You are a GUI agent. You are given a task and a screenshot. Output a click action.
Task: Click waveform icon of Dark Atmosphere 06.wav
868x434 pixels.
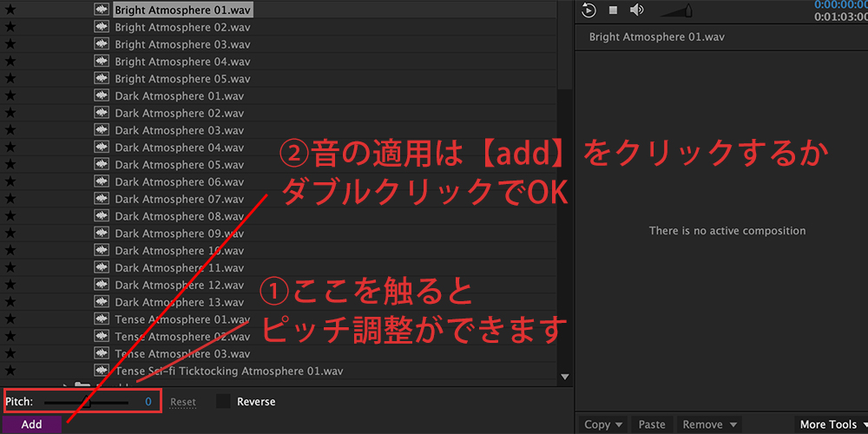coord(102,181)
